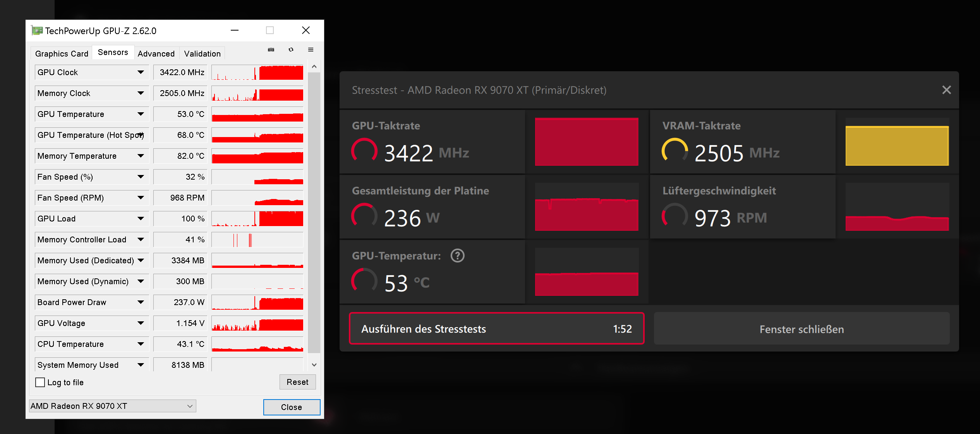Enable the Log to file checkbox

click(x=40, y=382)
